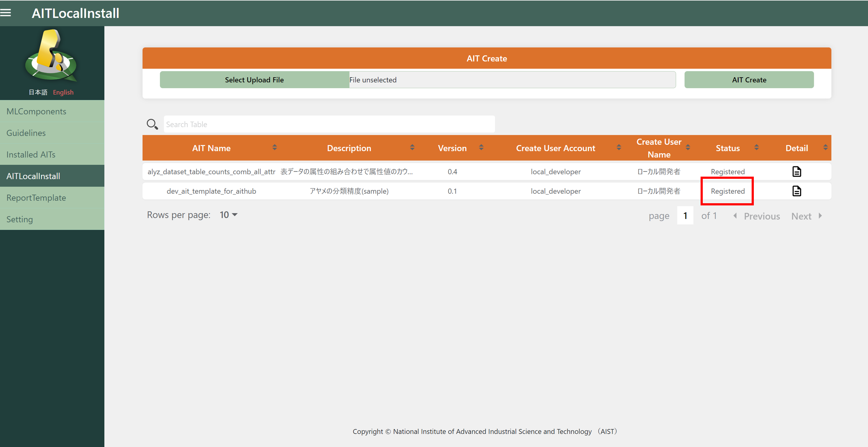Click the Search Table input field
The width and height of the screenshot is (868, 447).
click(x=329, y=124)
